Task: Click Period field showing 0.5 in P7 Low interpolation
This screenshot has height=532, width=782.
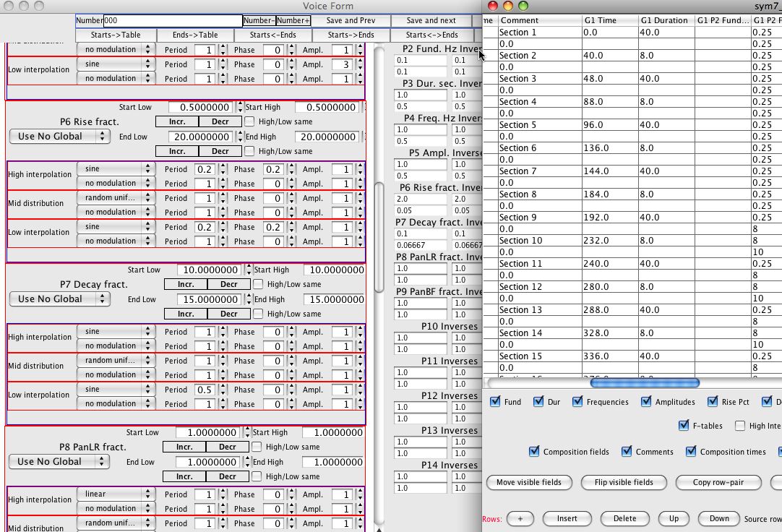Action: [x=205, y=390]
